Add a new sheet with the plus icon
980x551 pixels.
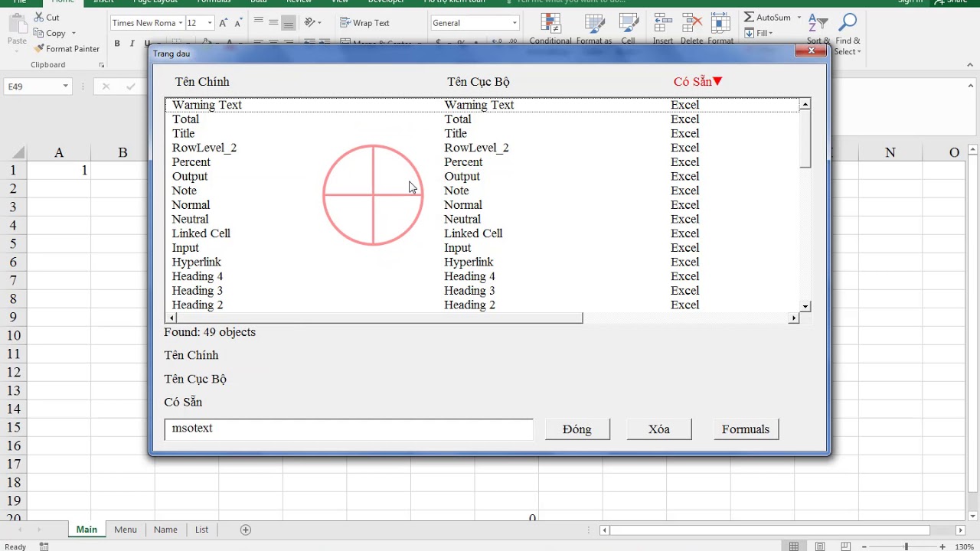point(246,530)
